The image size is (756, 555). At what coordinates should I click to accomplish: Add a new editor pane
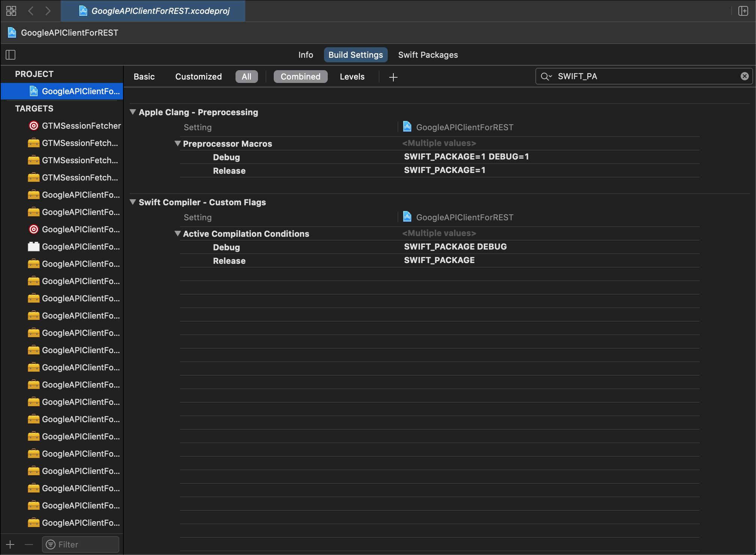[743, 11]
